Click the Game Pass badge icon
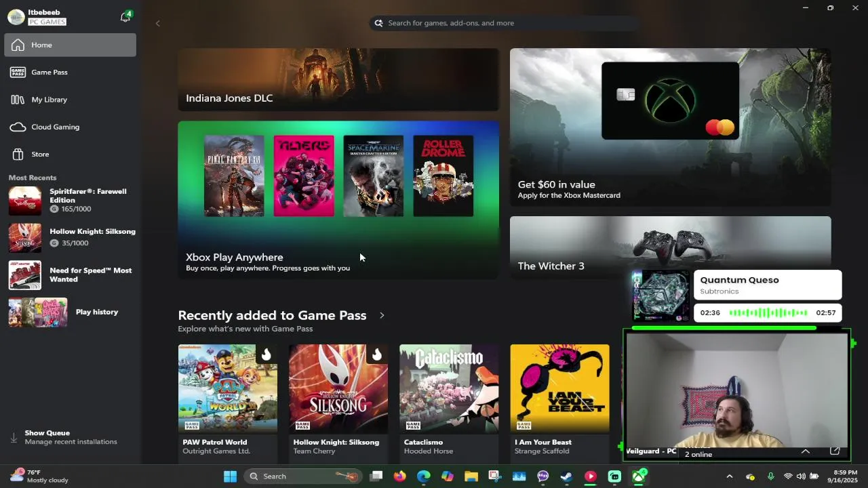868x488 pixels. coord(18,72)
